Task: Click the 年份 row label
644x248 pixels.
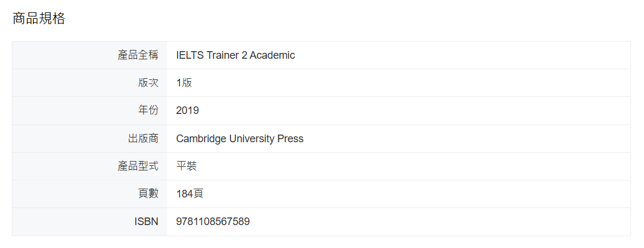Action: coord(148,110)
